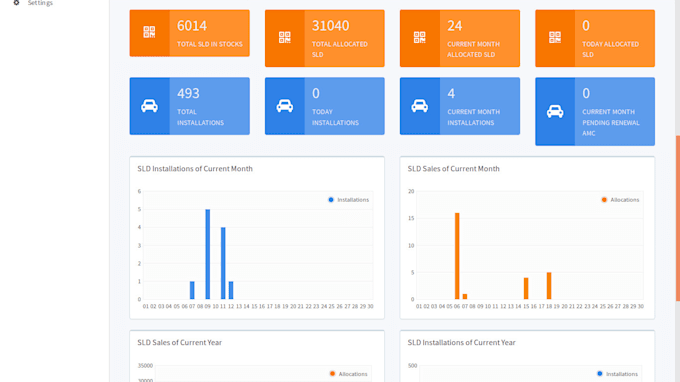
Task: Click the blue Installations legend dot in month chart
Action: coord(331,199)
